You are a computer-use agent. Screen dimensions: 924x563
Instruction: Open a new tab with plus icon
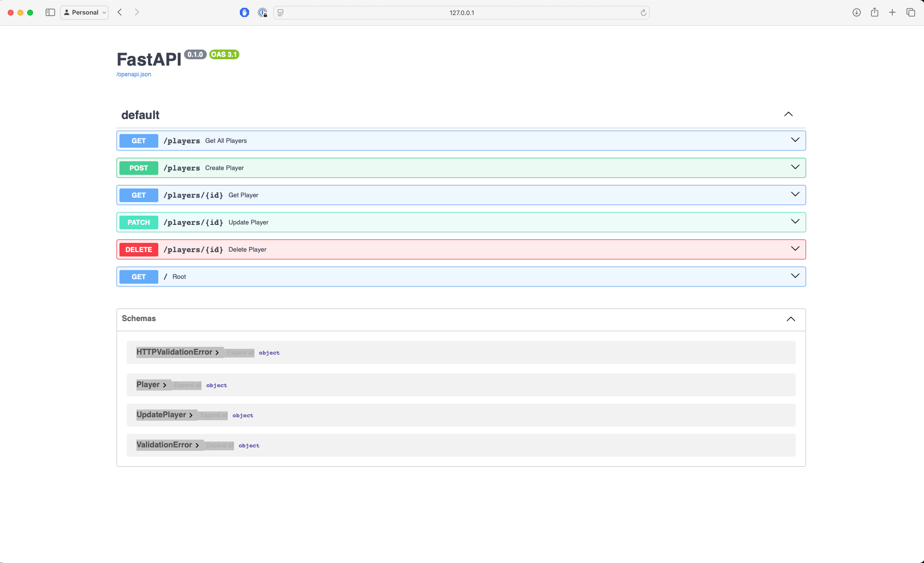pos(892,13)
